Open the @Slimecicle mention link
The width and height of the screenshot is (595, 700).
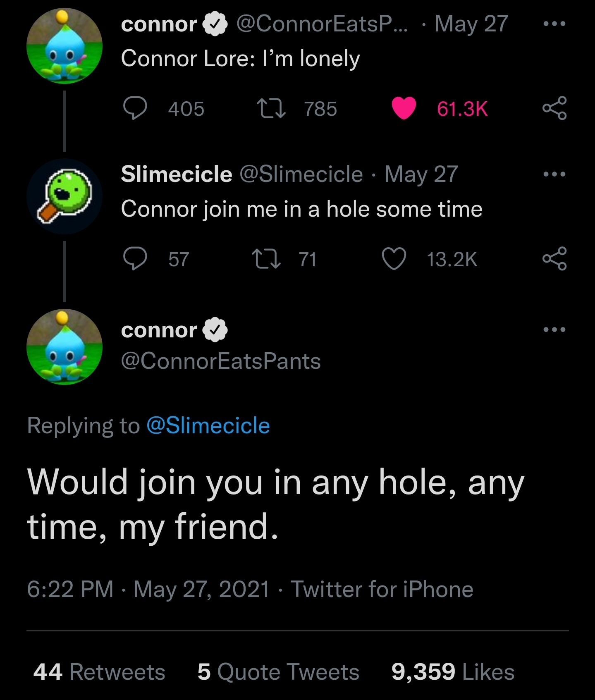208,425
